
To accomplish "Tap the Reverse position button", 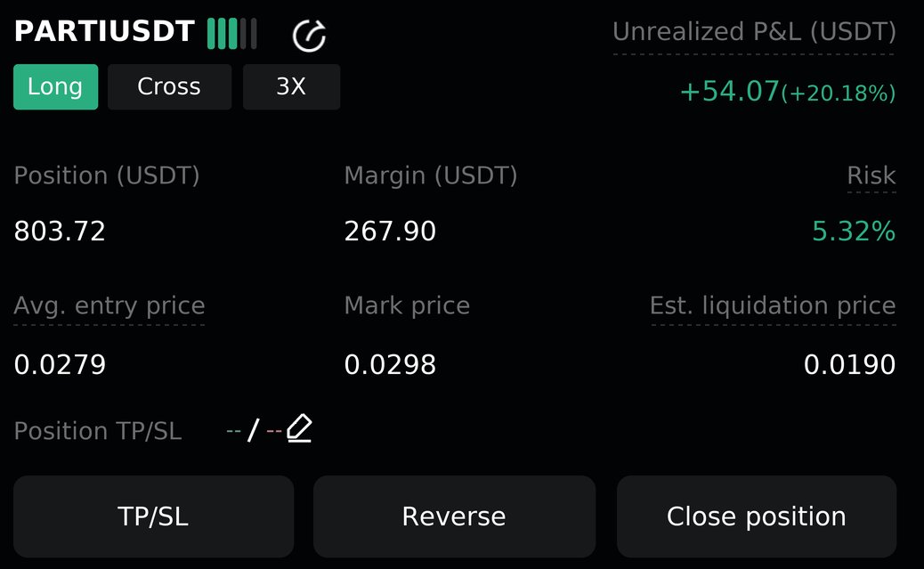I will (454, 516).
